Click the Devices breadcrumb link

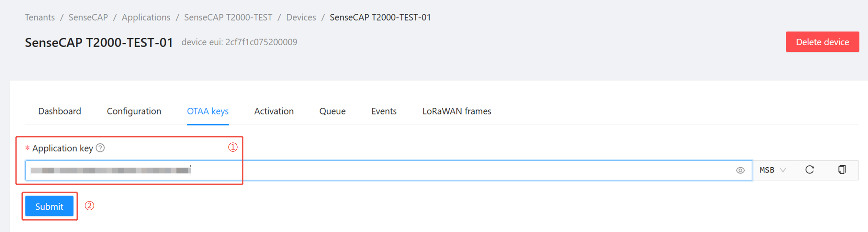click(x=301, y=17)
